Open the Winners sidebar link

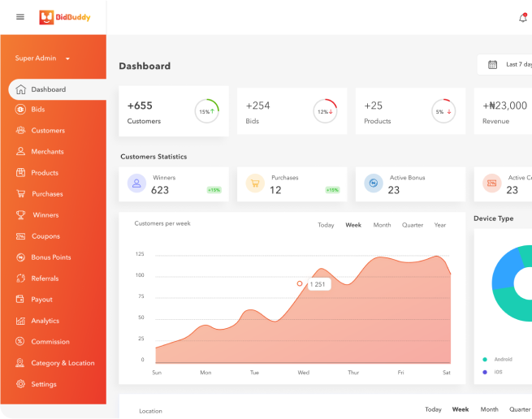(45, 214)
